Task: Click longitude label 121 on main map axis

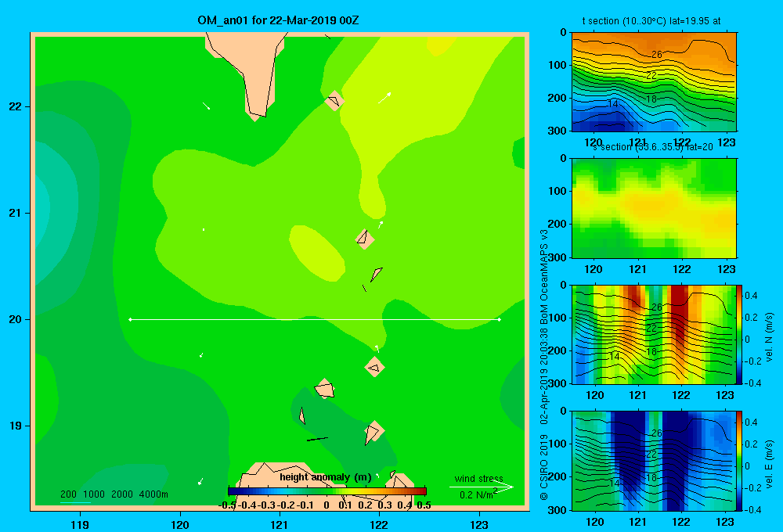Action: pyautogui.click(x=280, y=524)
